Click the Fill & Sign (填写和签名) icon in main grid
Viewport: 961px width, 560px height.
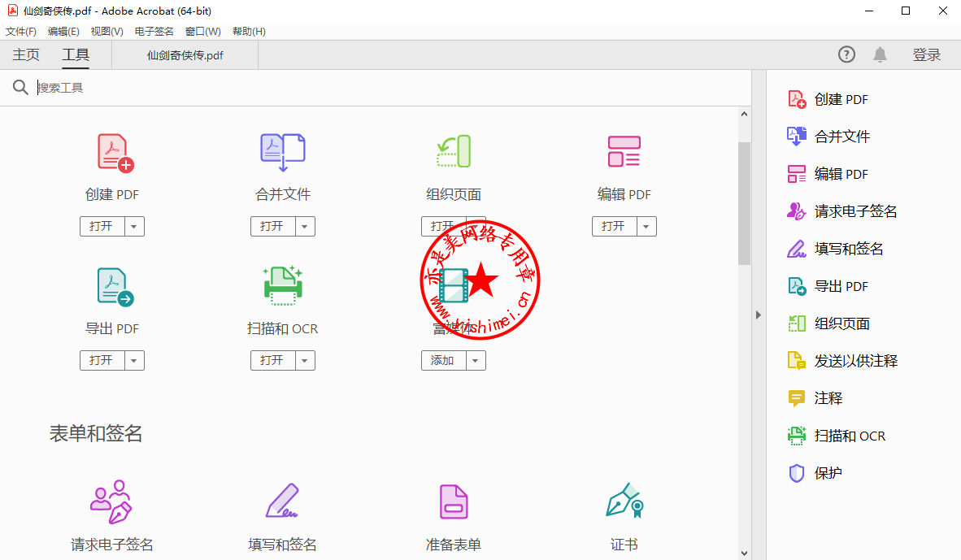coord(283,501)
